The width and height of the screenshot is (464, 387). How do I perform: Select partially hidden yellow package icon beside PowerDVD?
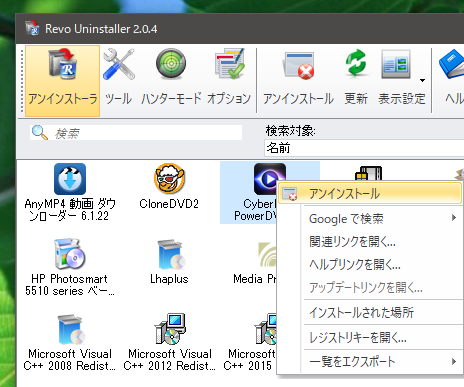tap(368, 174)
